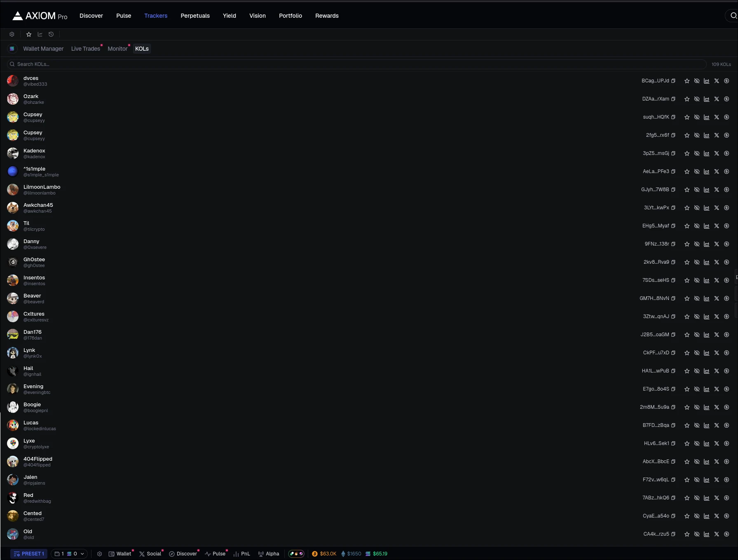Open X profile of Beaver

tap(717, 298)
